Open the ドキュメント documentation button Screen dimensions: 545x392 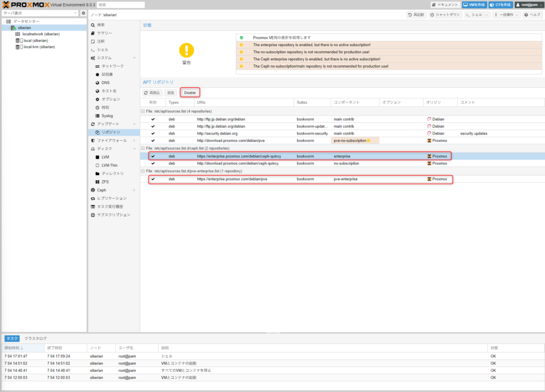coord(445,5)
